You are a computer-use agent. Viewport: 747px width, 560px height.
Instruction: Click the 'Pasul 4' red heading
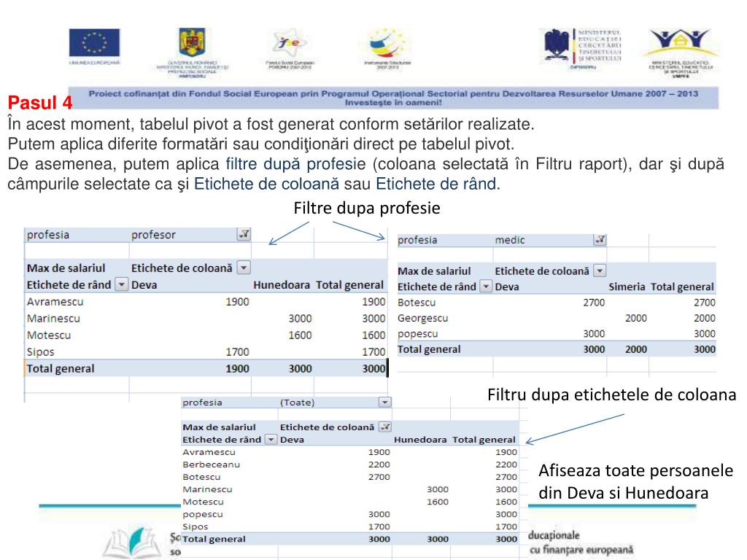pyautogui.click(x=40, y=102)
